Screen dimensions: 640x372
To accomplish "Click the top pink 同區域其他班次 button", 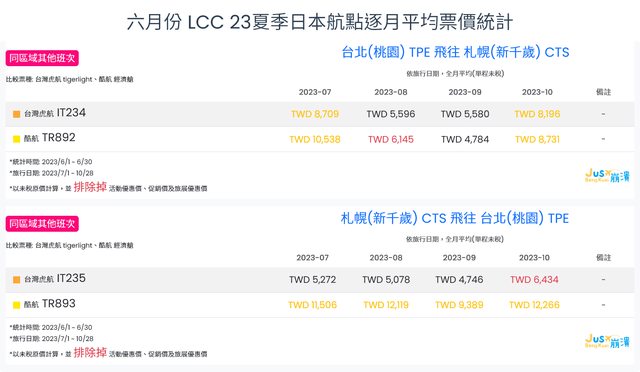I will coord(42,58).
